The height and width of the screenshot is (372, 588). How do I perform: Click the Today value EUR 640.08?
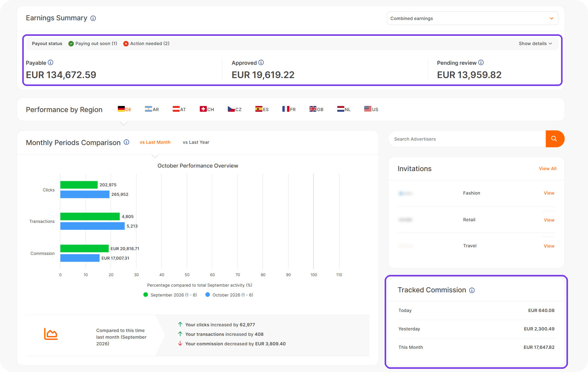541,310
